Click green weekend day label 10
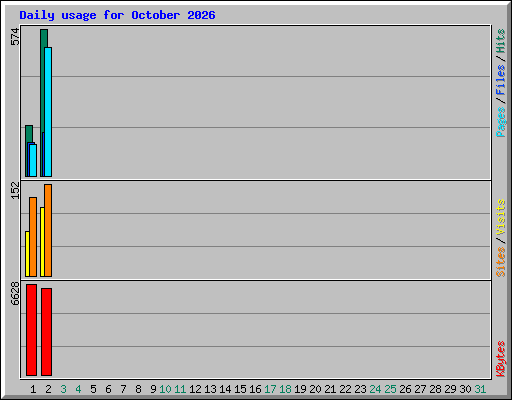 click(165, 389)
